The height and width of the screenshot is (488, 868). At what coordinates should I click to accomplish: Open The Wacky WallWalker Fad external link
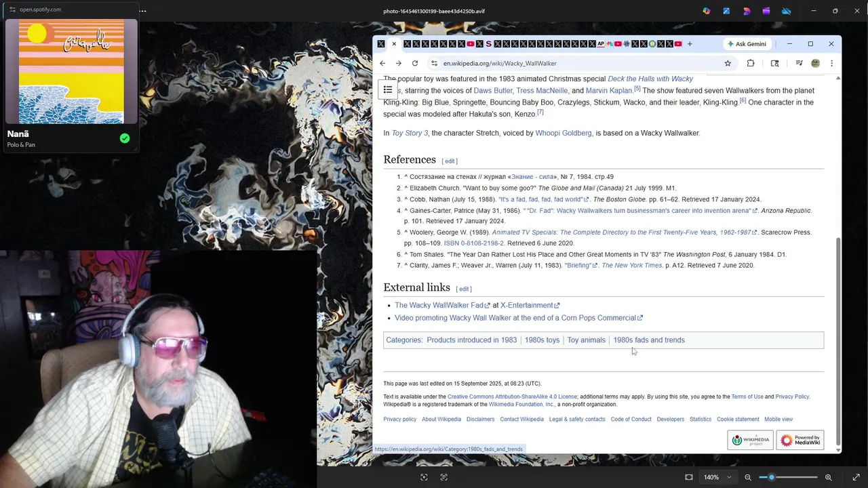(442, 305)
